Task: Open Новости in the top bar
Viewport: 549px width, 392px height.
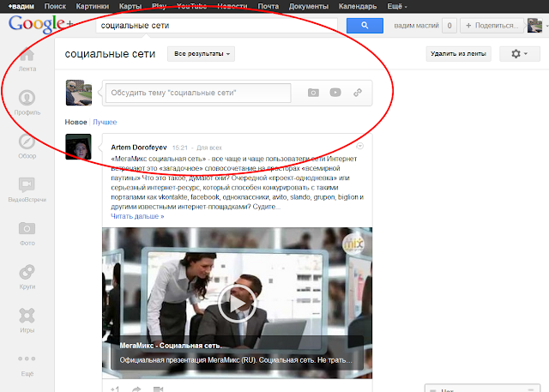Action: (232, 6)
